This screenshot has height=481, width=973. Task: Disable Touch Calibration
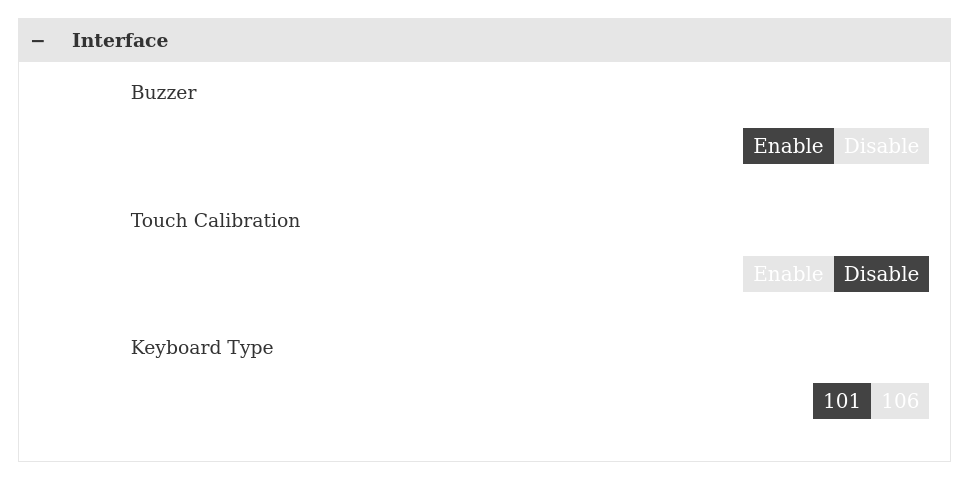coord(881,274)
